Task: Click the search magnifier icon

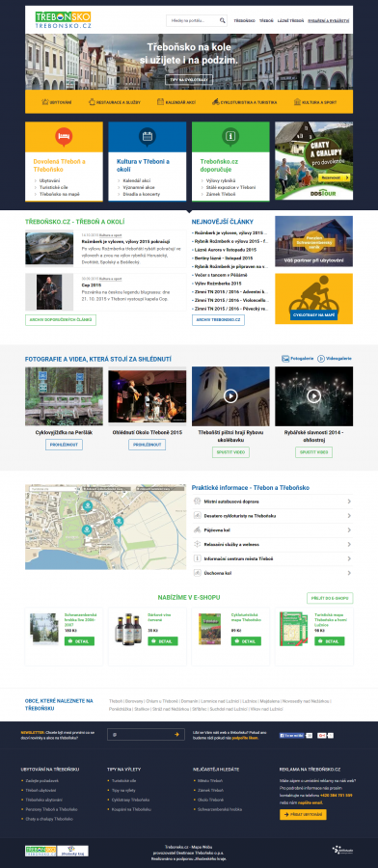Action: click(222, 20)
